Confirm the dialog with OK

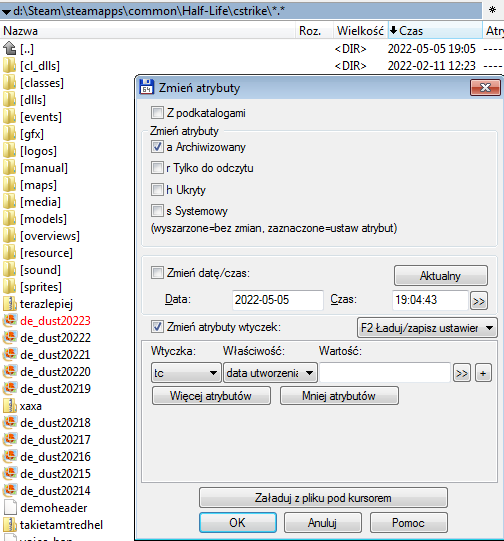coord(238,522)
